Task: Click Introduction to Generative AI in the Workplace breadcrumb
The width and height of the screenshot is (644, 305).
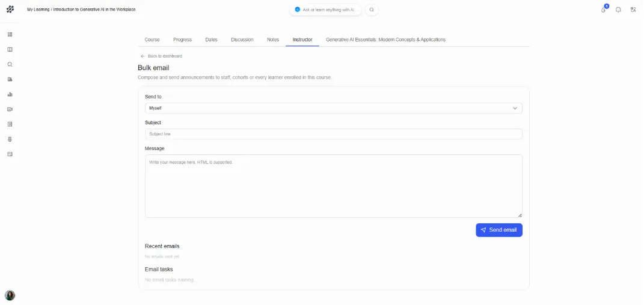Action: [94, 10]
